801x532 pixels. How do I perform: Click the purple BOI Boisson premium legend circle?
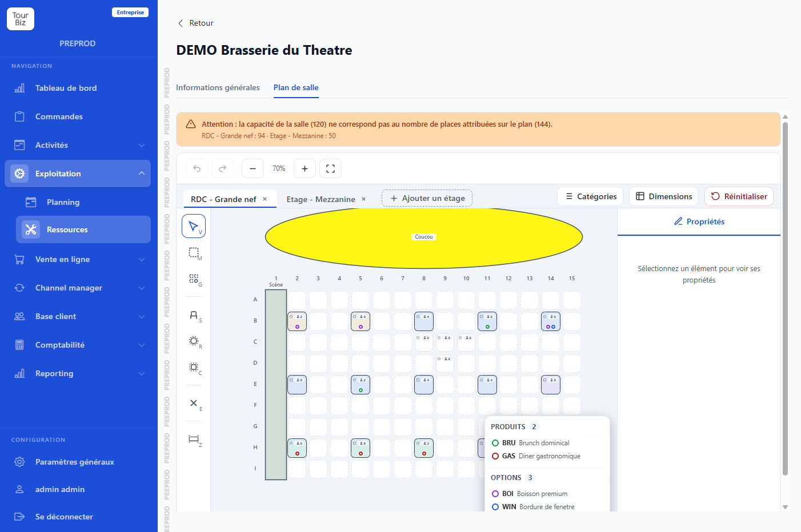coord(495,494)
